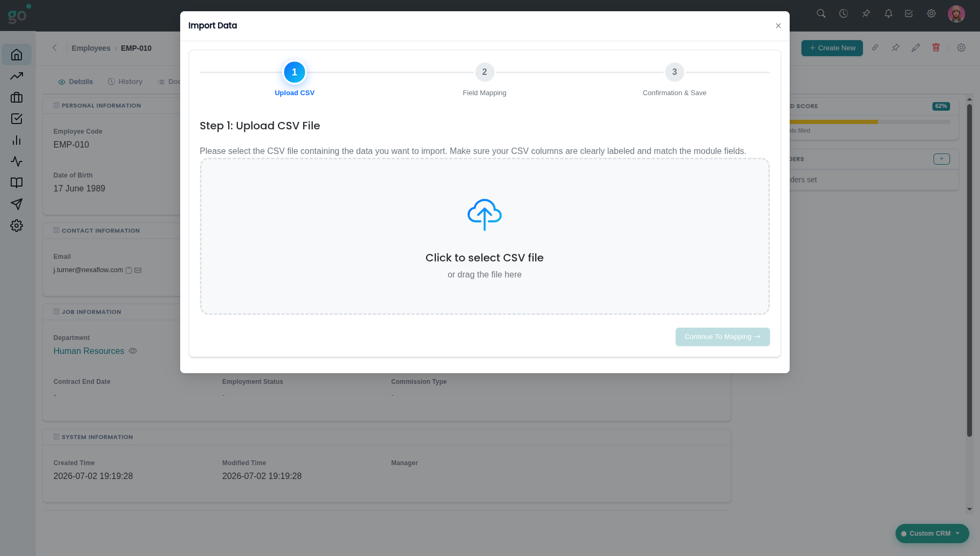Open the Employees breadcrumb link

(x=91, y=48)
